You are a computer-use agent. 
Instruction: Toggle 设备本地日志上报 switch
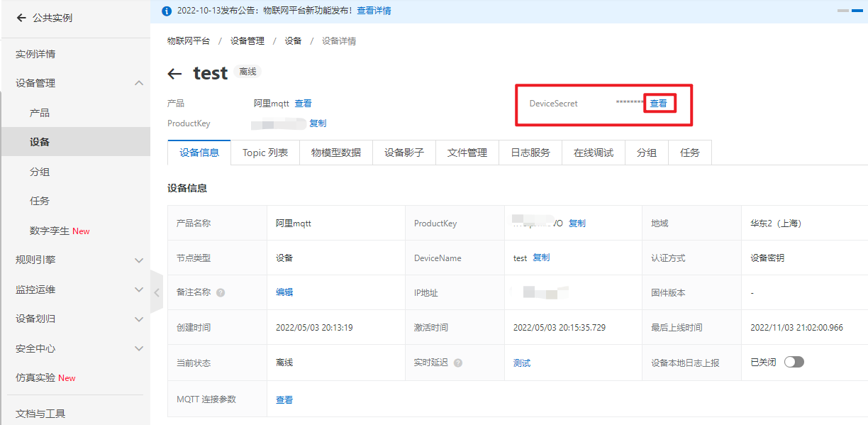point(794,362)
